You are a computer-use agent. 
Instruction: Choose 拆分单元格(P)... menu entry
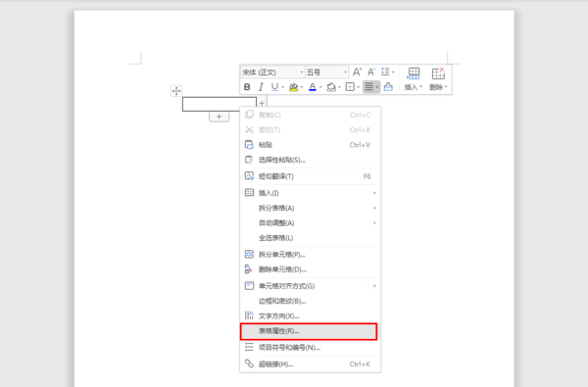[310, 255]
